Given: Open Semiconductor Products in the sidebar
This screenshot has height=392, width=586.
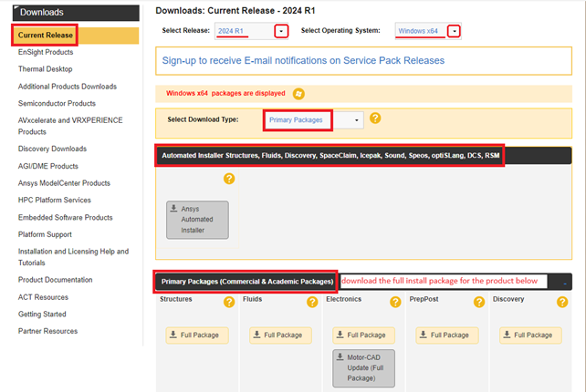Looking at the screenshot, I should tap(57, 103).
